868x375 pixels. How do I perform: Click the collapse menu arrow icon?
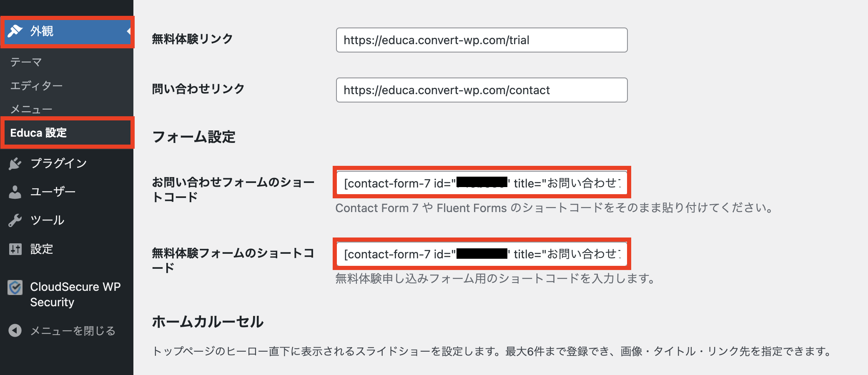click(15, 331)
